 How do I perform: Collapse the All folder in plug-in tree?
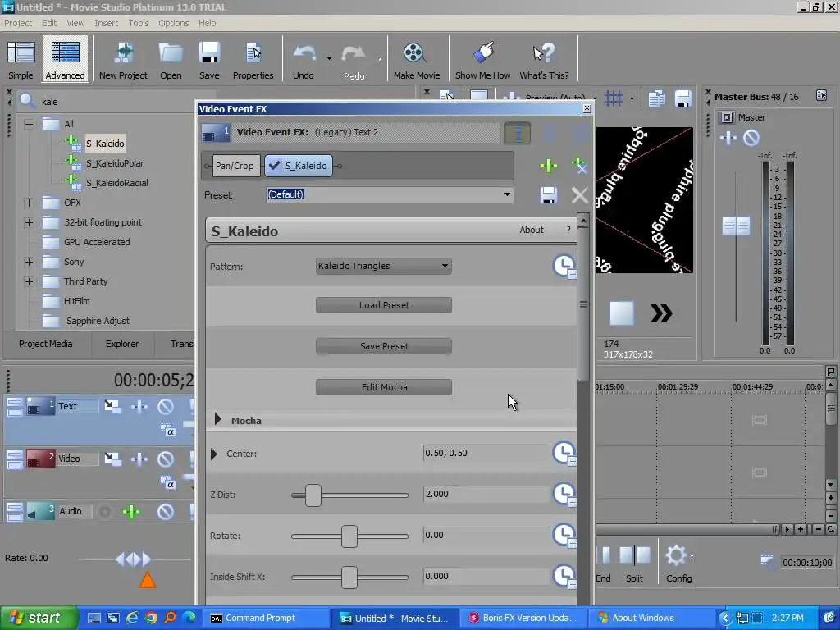coord(29,124)
